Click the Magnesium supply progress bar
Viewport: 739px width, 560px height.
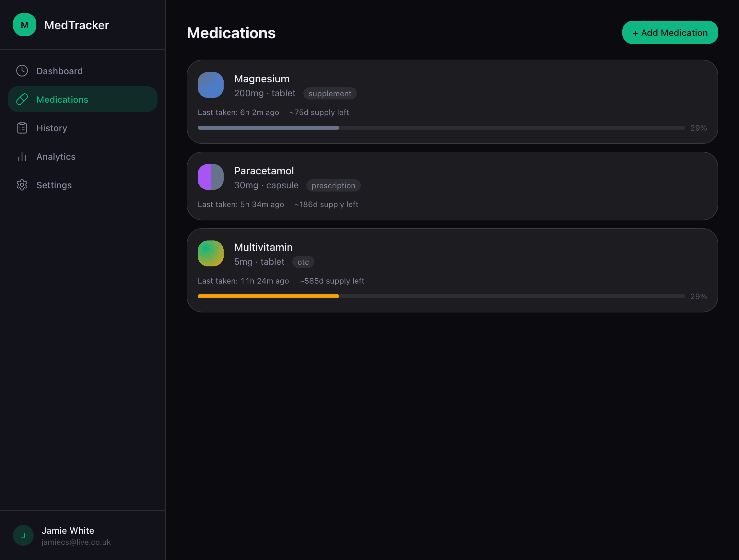pos(441,128)
